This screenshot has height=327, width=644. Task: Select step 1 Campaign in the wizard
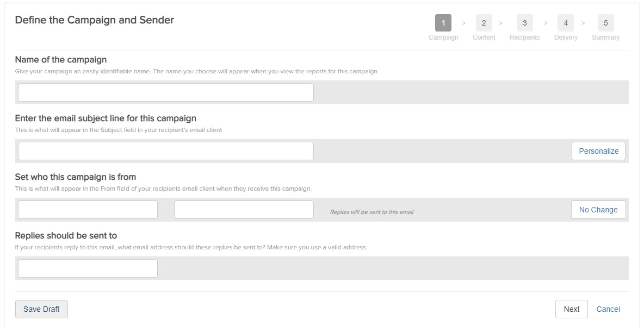coord(443,23)
